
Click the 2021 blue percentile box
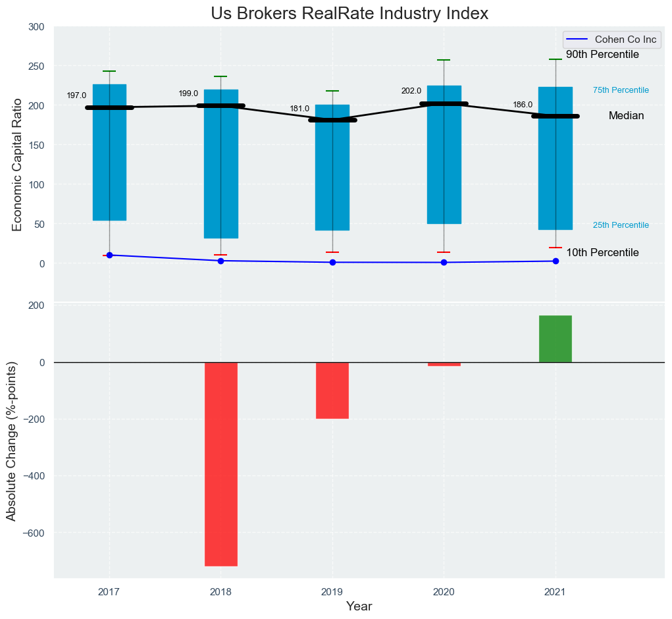[556, 159]
